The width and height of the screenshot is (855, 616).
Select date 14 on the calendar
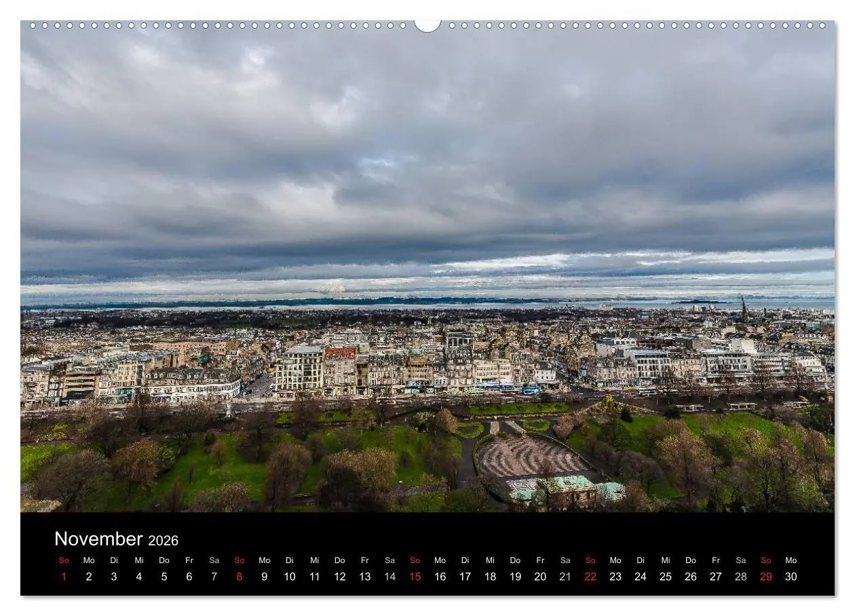click(390, 577)
